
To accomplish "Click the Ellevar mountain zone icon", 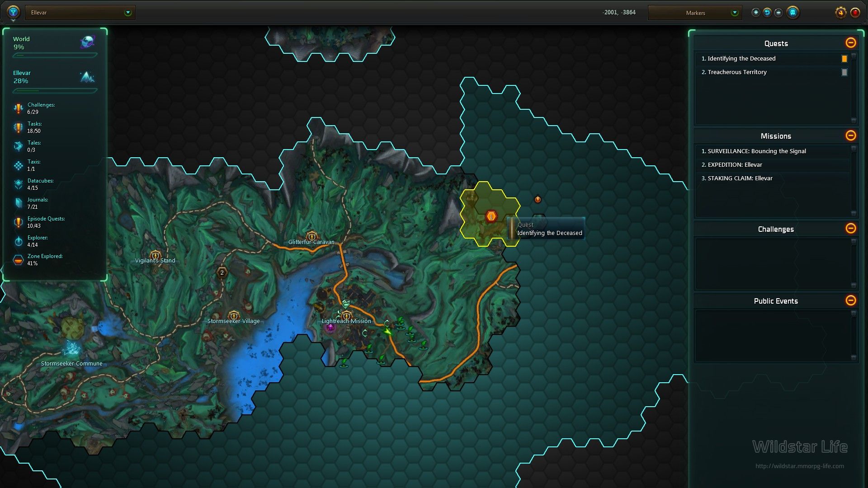I will pyautogui.click(x=87, y=77).
